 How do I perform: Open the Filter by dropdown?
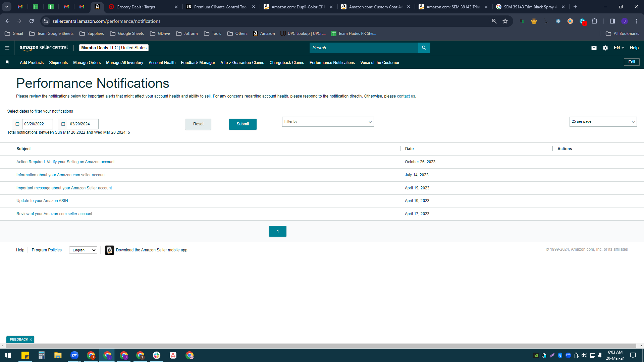point(328,122)
